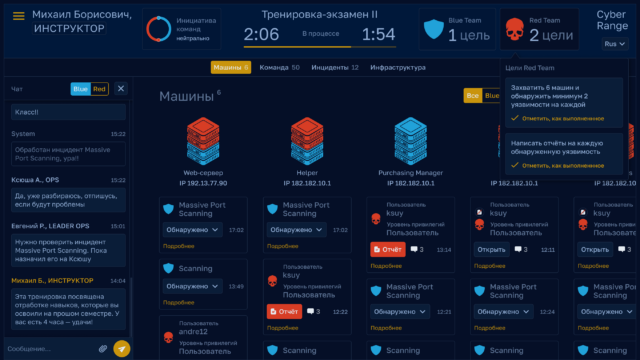
Task: Open the Инфраструктура tab
Action: pyautogui.click(x=398, y=67)
